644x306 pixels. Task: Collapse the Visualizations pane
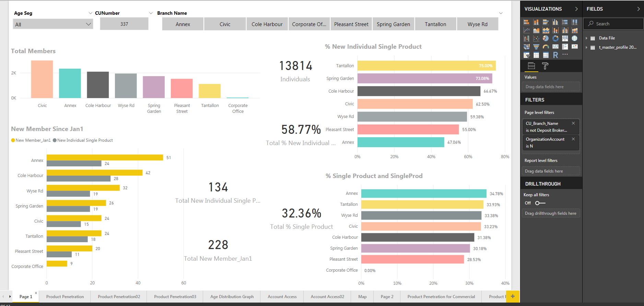(576, 9)
